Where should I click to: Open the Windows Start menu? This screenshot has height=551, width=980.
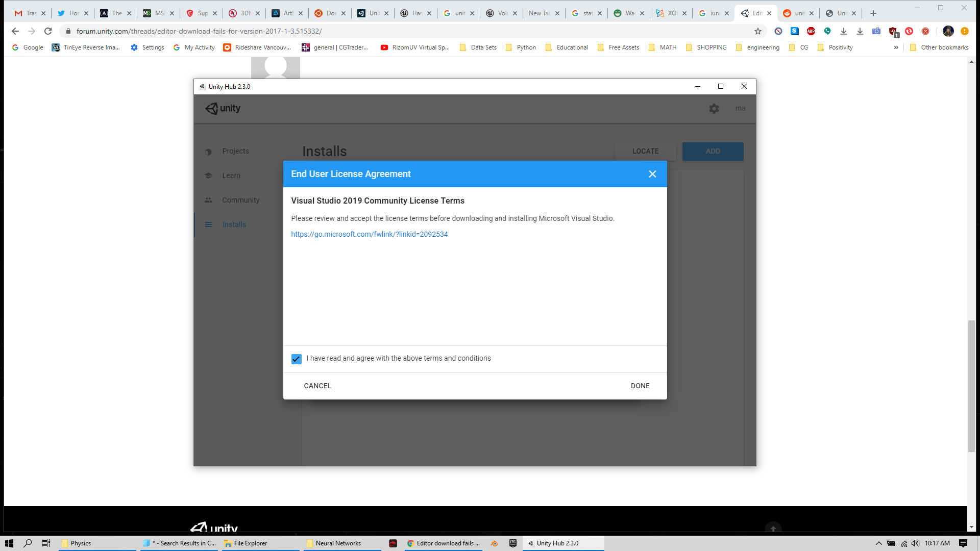point(9,543)
